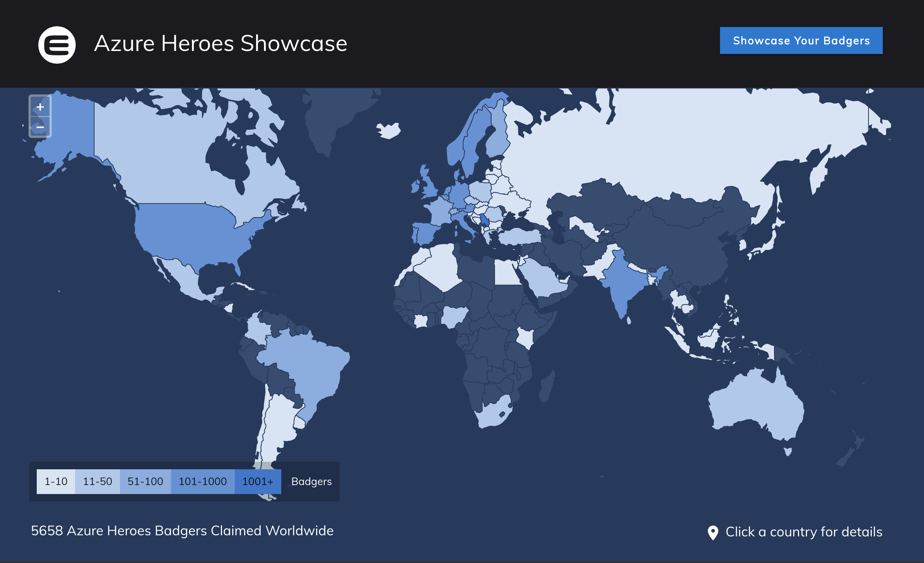The width and height of the screenshot is (924, 563).
Task: Click the badgers claimed worldwide text
Action: click(x=182, y=531)
